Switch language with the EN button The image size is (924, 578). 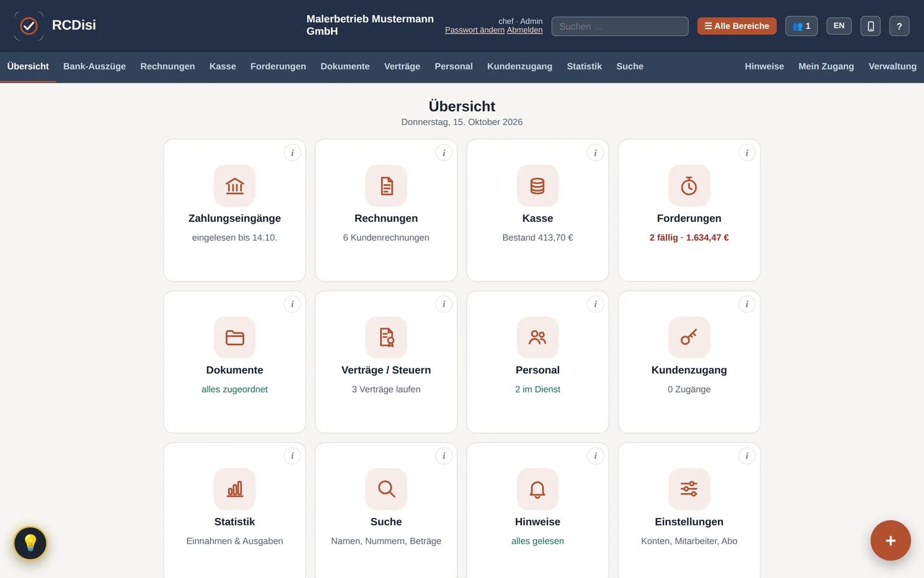point(839,26)
